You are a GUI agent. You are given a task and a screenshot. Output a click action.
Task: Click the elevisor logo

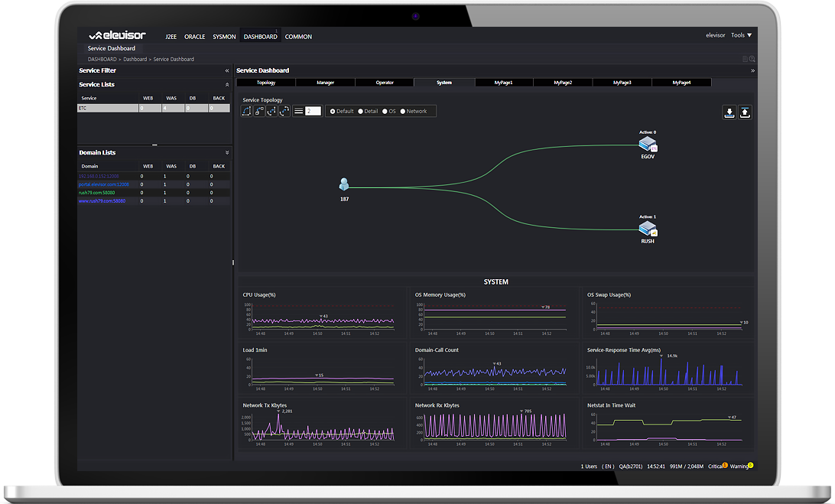[117, 35]
